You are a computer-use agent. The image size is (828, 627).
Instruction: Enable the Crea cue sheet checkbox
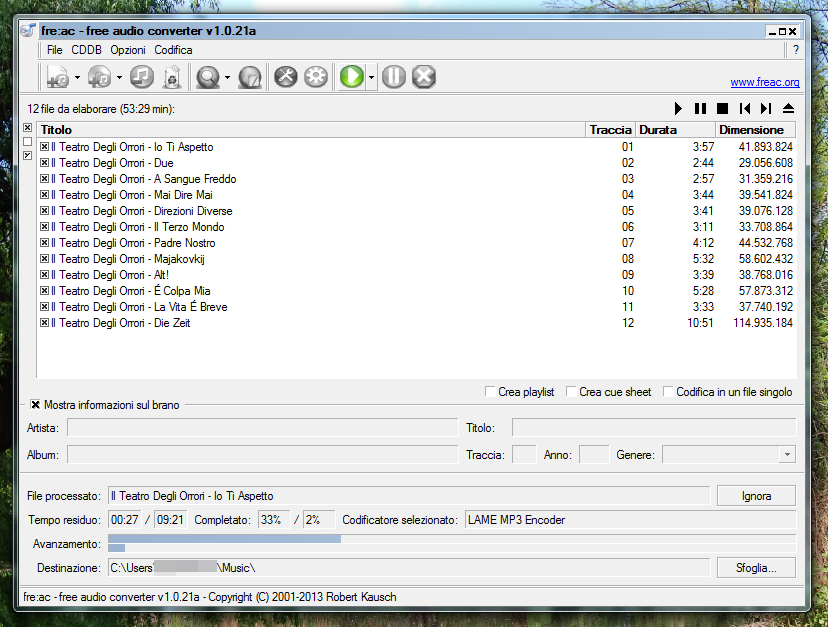coord(571,392)
